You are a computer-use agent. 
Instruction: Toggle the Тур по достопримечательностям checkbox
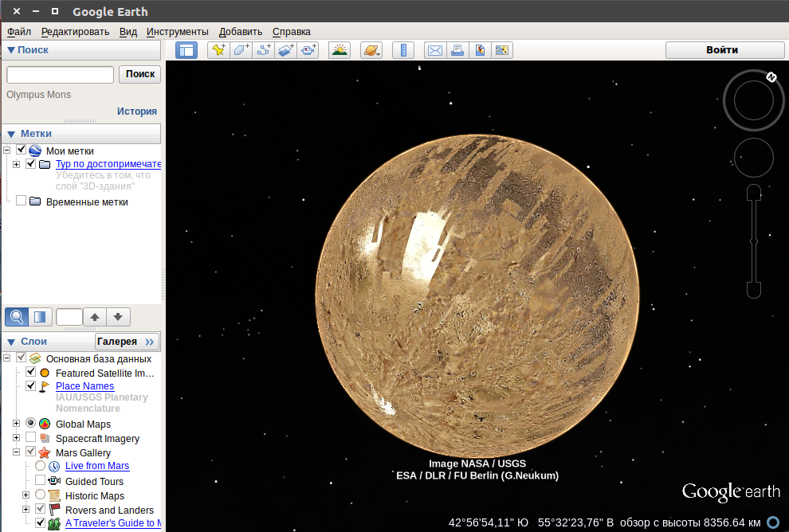[x=31, y=163]
